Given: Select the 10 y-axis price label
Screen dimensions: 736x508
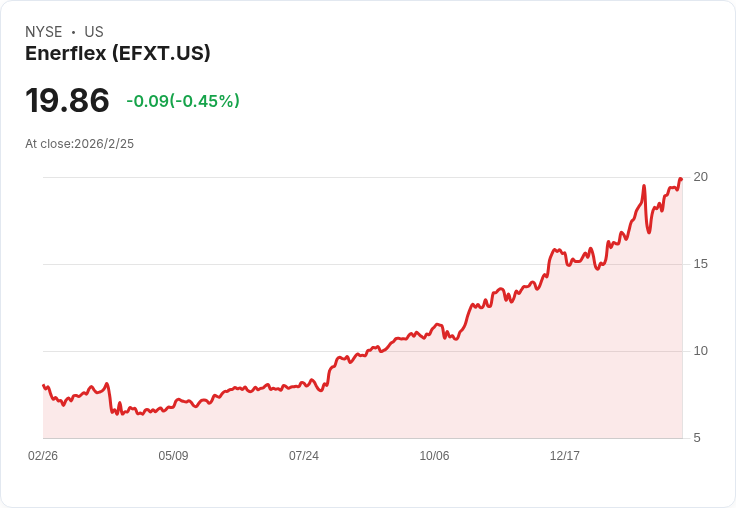Looking at the screenshot, I should 700,351.
